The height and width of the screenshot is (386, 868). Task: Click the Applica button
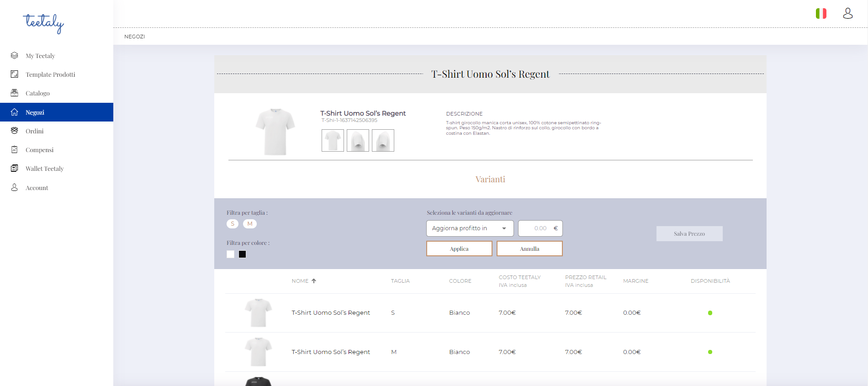(459, 249)
